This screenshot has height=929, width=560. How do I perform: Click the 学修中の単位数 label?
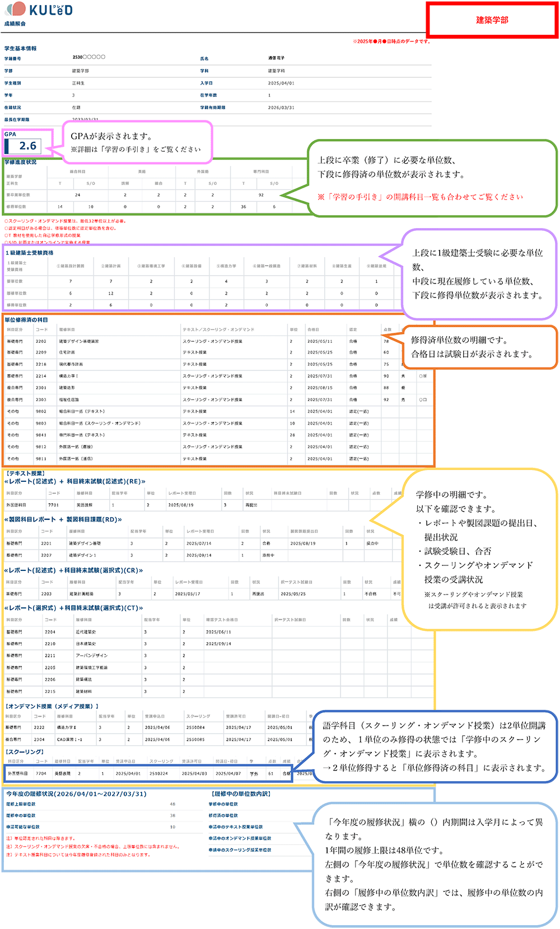(x=223, y=804)
